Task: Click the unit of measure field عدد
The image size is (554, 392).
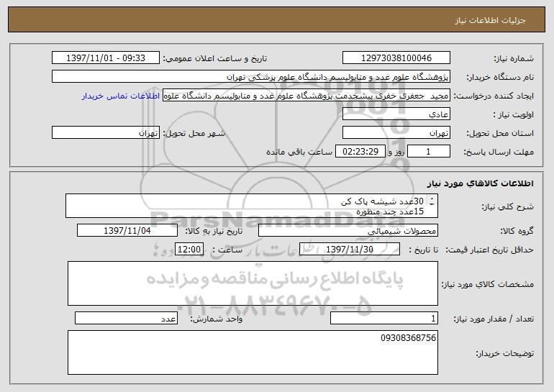Action: click(x=126, y=318)
